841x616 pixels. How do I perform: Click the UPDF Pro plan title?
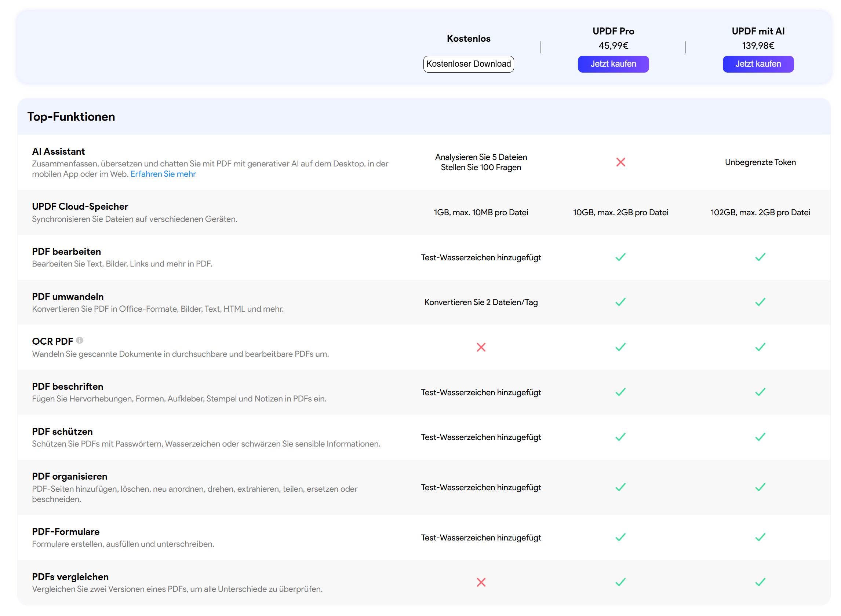click(x=613, y=31)
